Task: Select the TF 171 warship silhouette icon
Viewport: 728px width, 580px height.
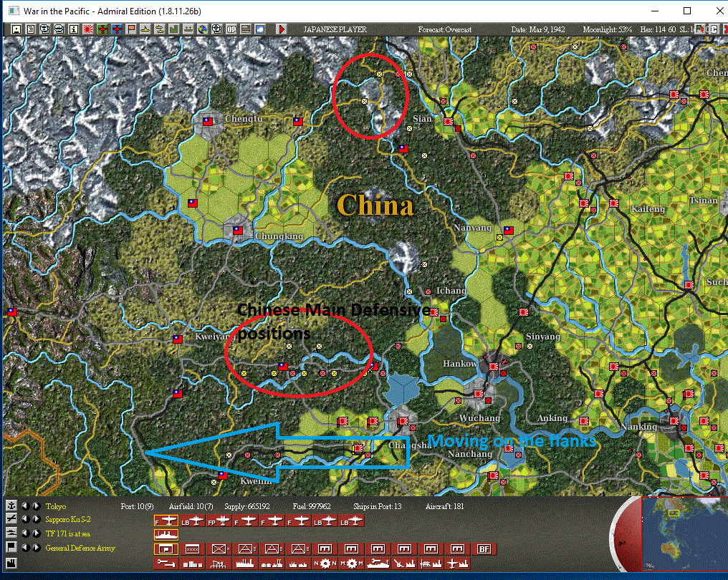Action: tap(166, 535)
